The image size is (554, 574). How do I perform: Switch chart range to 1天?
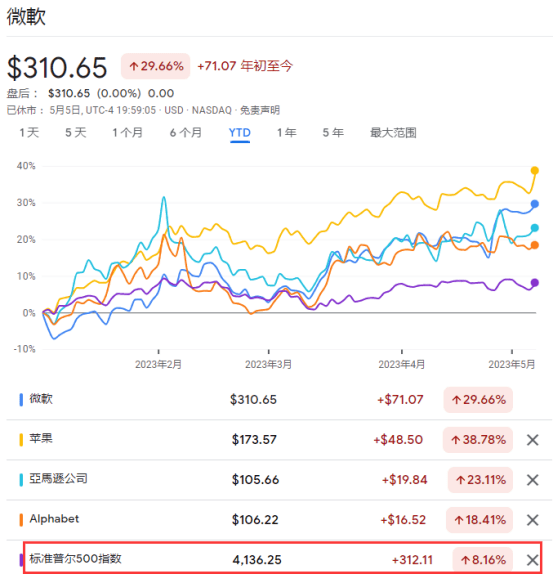click(x=29, y=133)
